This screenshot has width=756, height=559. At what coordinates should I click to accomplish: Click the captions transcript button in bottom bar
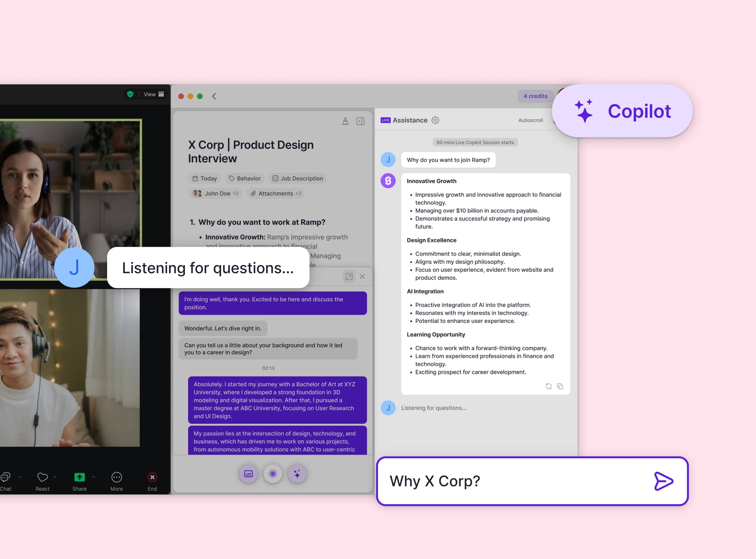pos(248,474)
